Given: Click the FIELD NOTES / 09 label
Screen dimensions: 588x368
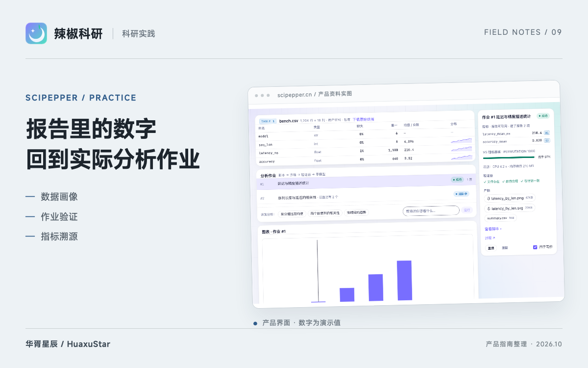Looking at the screenshot, I should (523, 32).
